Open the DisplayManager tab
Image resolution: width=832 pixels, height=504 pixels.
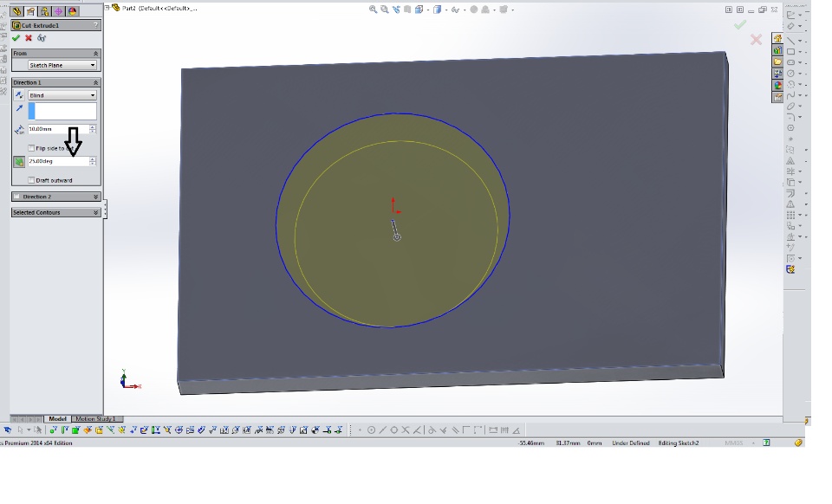[73, 11]
